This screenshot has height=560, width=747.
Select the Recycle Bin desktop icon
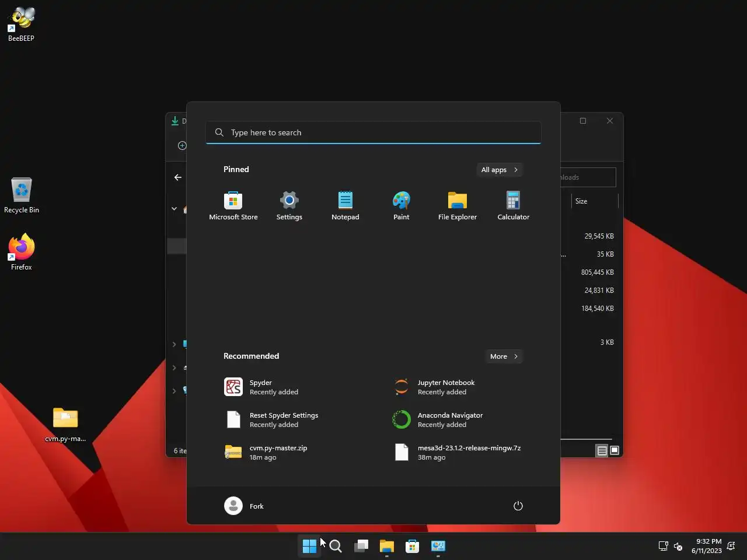click(x=22, y=196)
